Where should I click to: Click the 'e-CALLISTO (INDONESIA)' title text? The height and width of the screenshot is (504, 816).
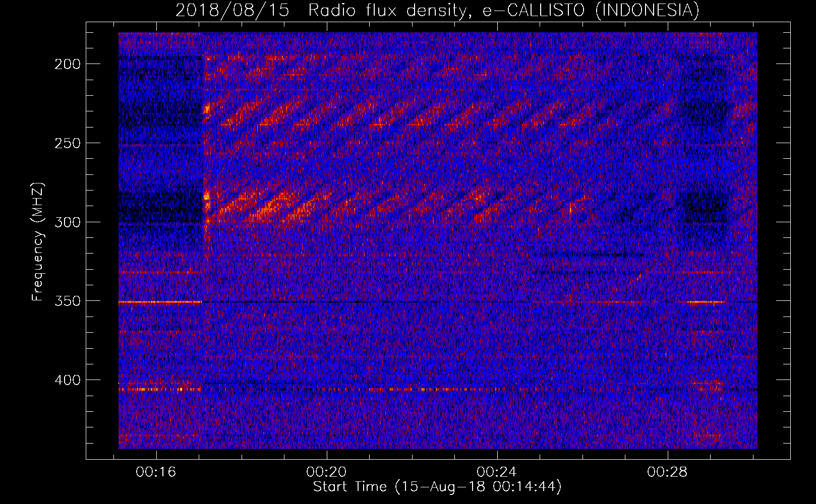click(591, 11)
